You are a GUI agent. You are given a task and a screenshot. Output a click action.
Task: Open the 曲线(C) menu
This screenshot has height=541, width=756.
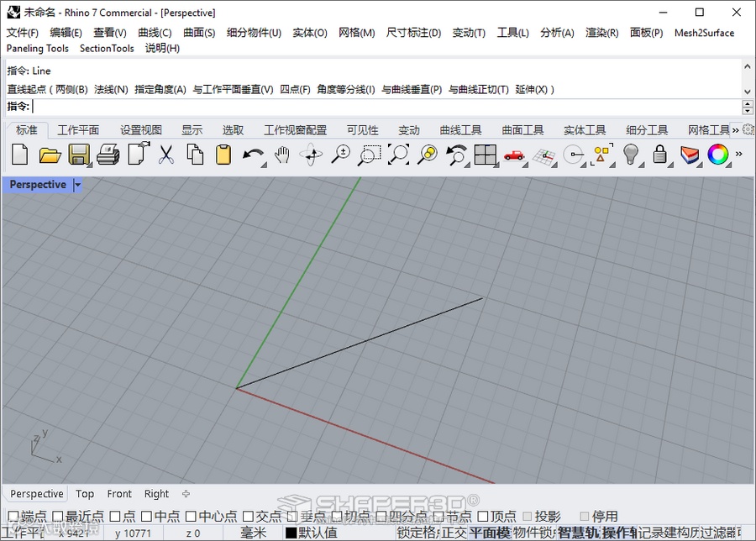[155, 33]
